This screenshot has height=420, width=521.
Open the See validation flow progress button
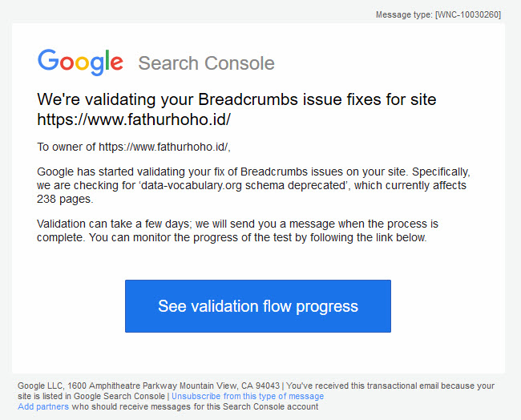258,306
